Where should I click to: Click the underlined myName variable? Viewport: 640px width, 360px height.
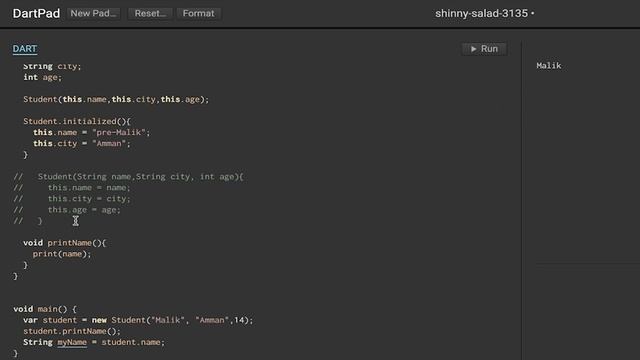[x=72, y=342]
